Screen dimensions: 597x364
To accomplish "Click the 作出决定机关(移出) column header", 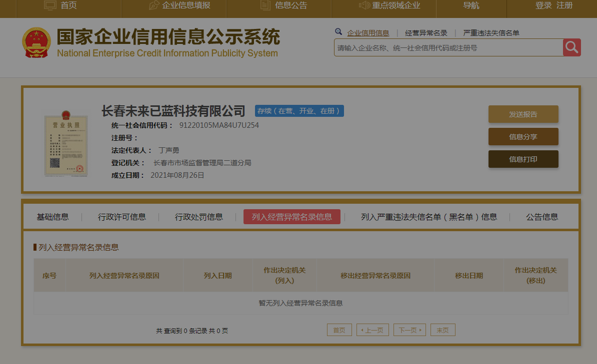I will (535, 276).
